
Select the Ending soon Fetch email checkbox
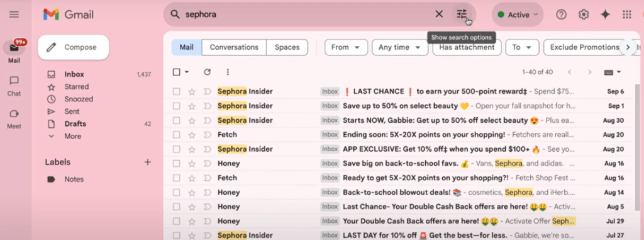(x=177, y=135)
